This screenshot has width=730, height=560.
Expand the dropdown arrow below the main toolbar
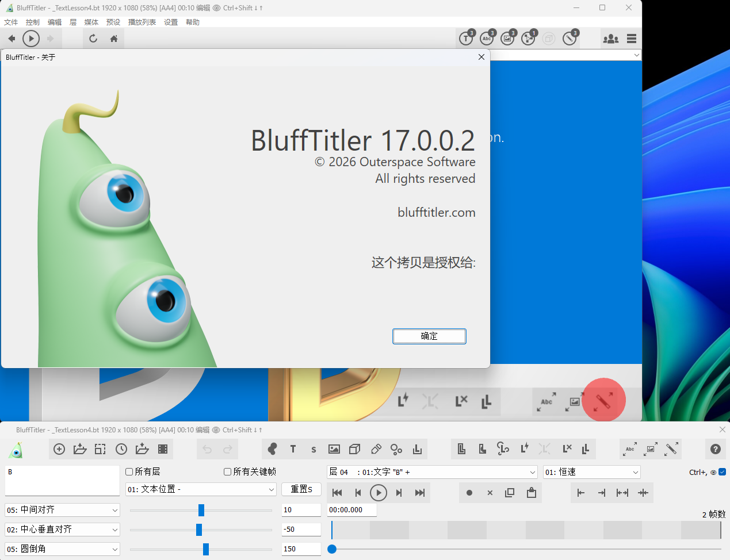tap(636, 55)
